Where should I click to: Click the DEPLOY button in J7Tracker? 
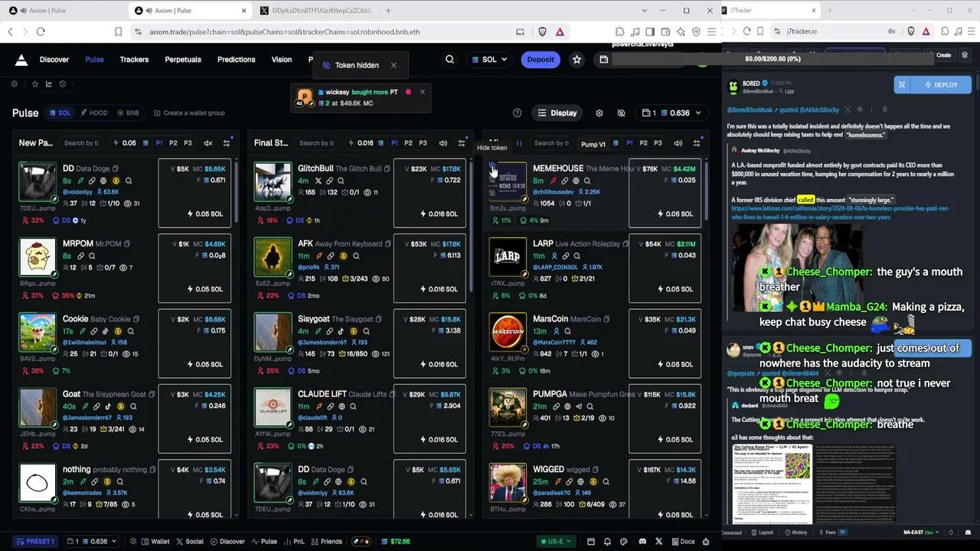[x=941, y=85]
